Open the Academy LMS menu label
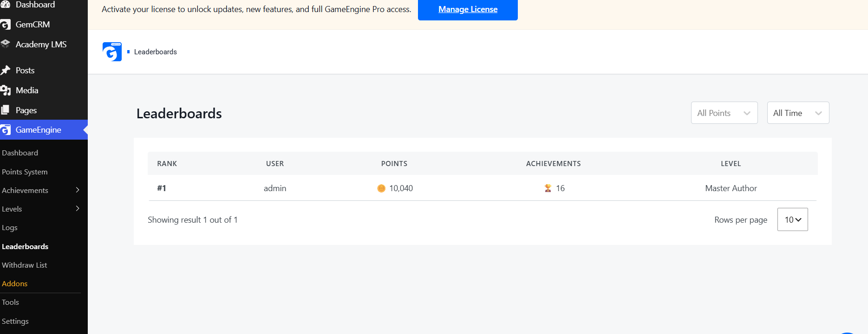 click(x=41, y=45)
